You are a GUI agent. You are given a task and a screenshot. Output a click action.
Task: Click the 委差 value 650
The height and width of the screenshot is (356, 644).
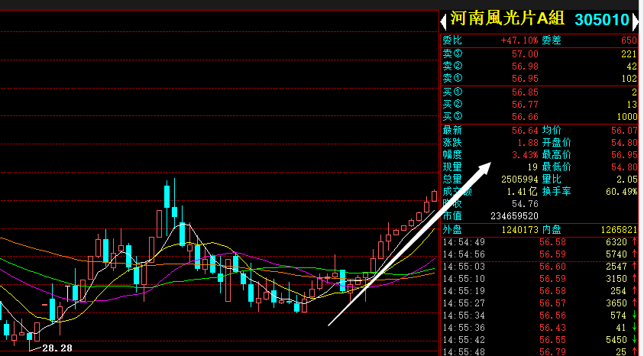pyautogui.click(x=630, y=40)
